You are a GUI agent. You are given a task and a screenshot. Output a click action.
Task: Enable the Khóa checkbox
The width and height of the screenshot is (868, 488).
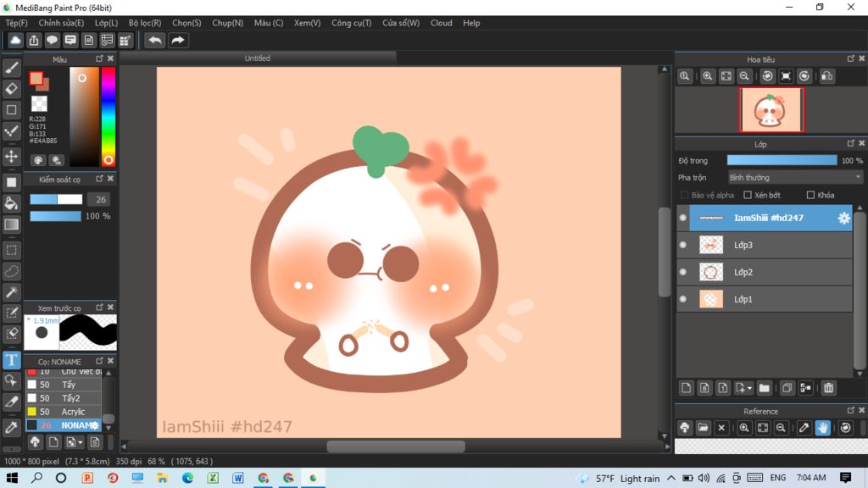810,195
